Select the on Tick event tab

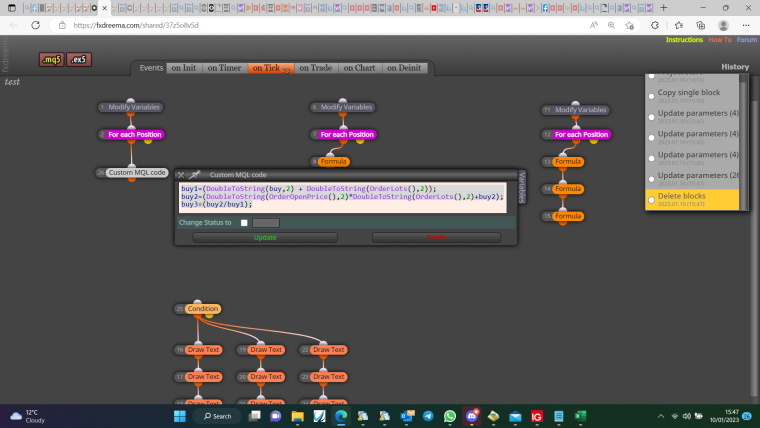coord(270,68)
